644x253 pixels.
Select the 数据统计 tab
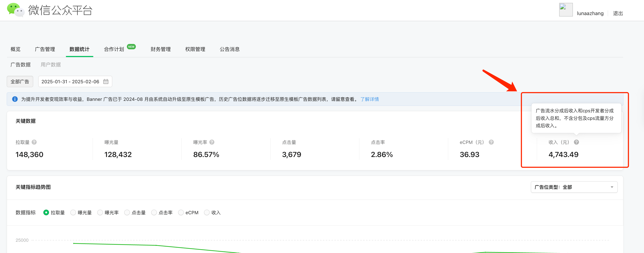pyautogui.click(x=79, y=49)
